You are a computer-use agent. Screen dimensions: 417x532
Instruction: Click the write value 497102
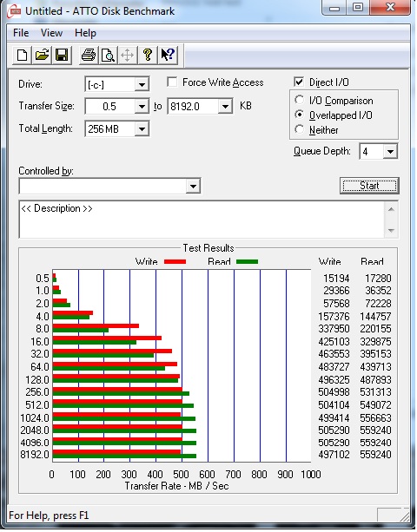334,454
